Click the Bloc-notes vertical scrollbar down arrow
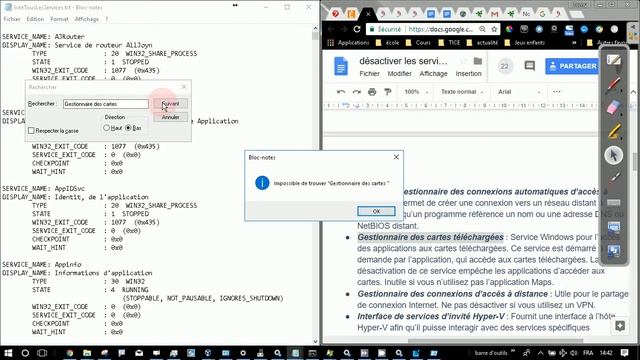Viewport: 640px width, 360px height. pos(315,341)
